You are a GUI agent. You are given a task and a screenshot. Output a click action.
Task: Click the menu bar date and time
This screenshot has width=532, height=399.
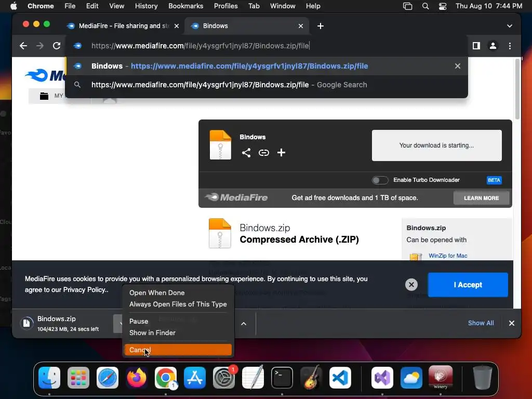coord(488,6)
